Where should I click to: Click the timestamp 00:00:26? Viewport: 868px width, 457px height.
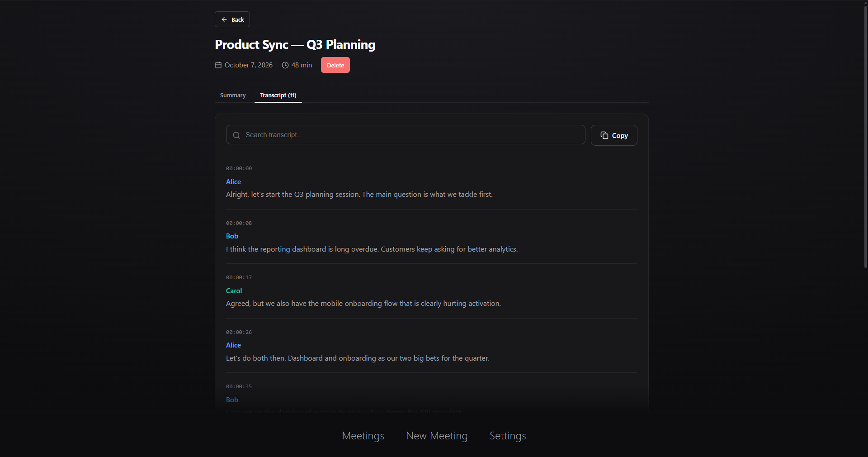239,332
